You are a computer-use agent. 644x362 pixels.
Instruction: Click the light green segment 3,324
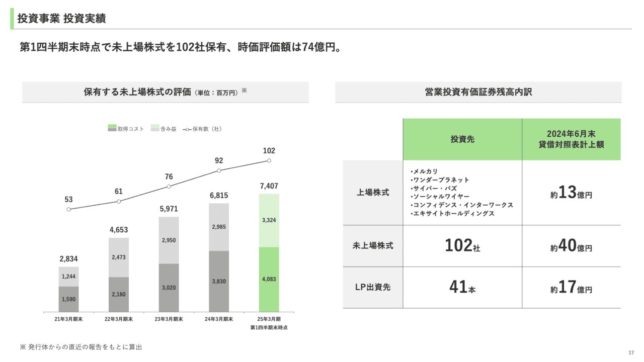(269, 220)
